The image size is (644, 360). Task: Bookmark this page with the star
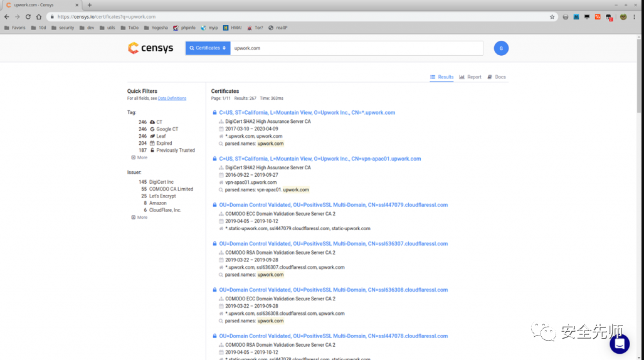[552, 17]
